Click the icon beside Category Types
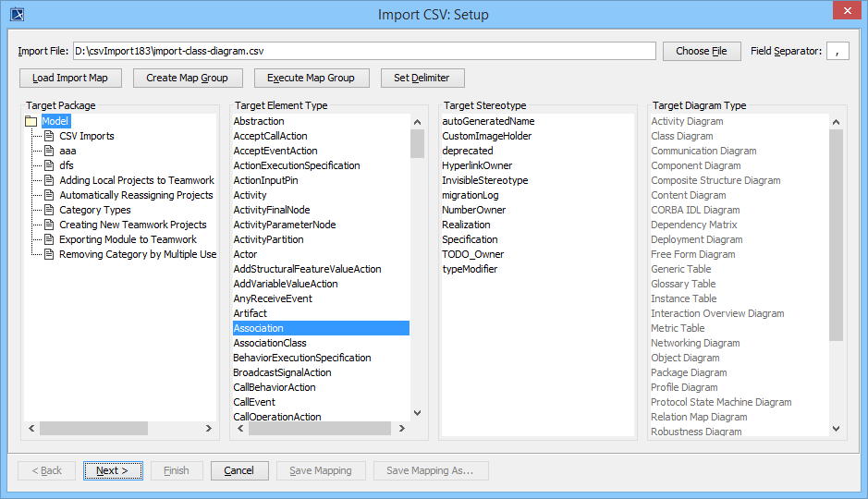 tap(49, 210)
